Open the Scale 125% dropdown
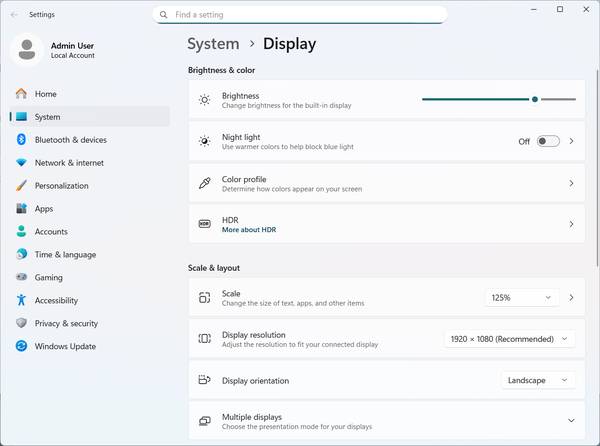The height and width of the screenshot is (446, 600). tap(522, 298)
